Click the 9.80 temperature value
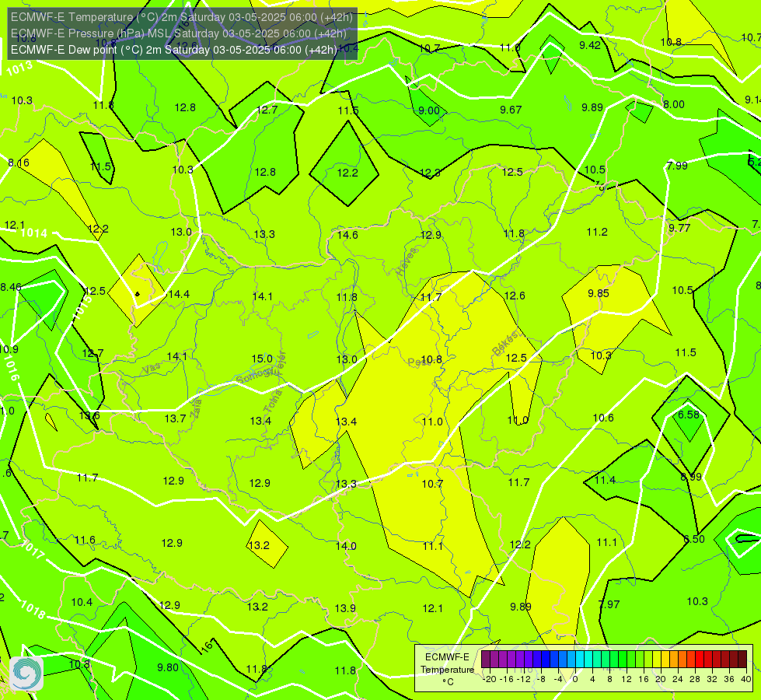The image size is (761, 700). [168, 667]
